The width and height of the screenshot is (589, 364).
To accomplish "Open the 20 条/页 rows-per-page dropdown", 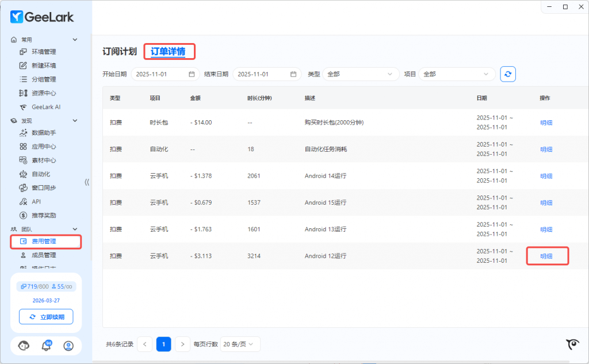I will click(x=240, y=344).
